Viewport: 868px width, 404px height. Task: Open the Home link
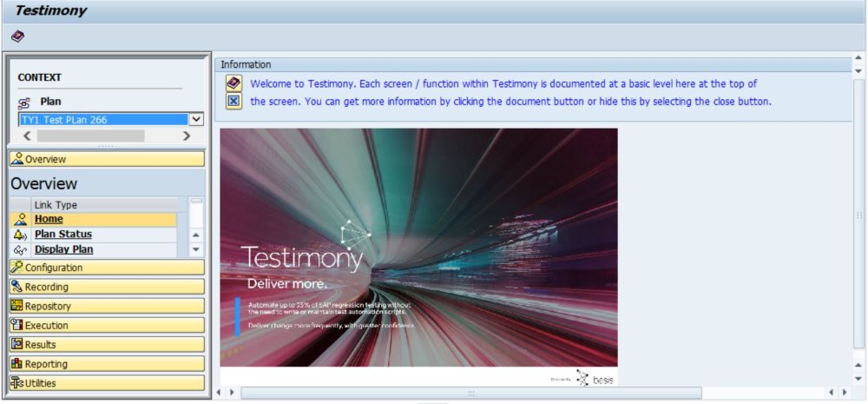(x=49, y=219)
